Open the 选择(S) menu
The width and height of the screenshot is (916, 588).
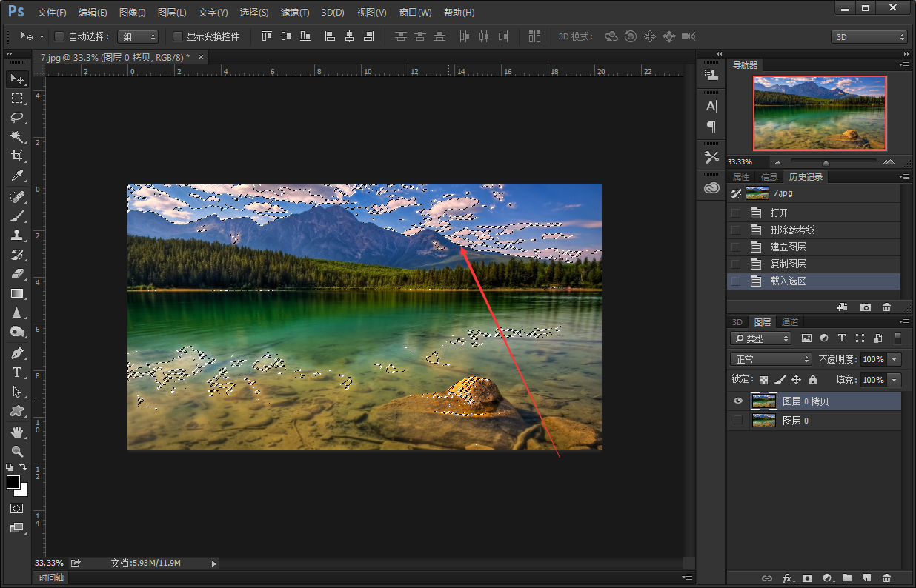254,13
